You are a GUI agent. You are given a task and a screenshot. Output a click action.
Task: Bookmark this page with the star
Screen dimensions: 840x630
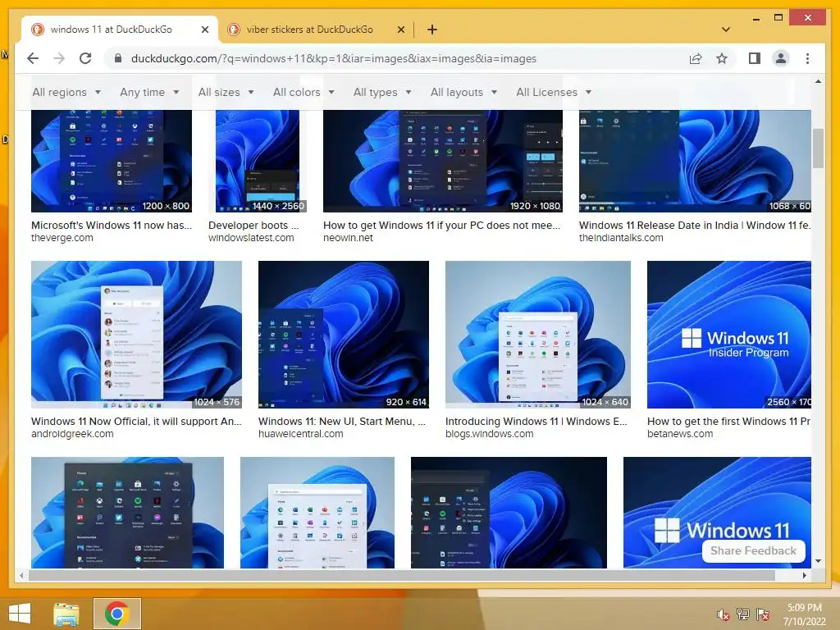coord(722,58)
